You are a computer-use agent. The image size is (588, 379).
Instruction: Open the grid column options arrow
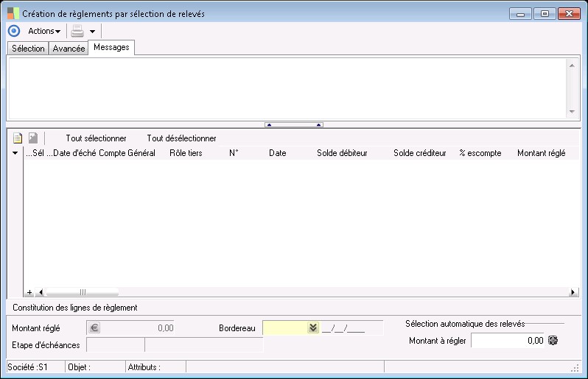[15, 153]
